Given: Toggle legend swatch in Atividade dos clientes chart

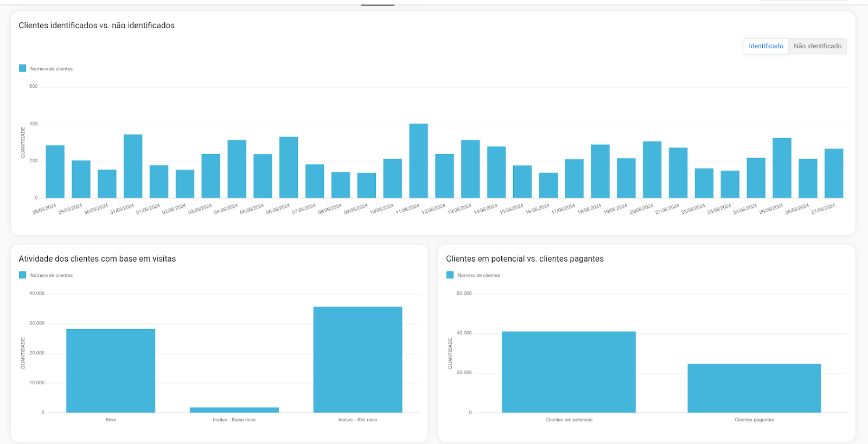Looking at the screenshot, I should (22, 275).
